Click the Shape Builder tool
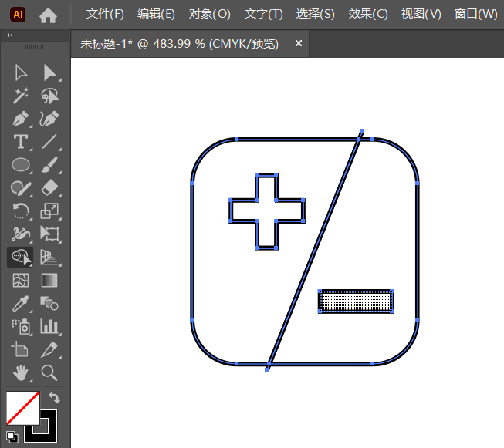The width and height of the screenshot is (504, 448). 20,257
